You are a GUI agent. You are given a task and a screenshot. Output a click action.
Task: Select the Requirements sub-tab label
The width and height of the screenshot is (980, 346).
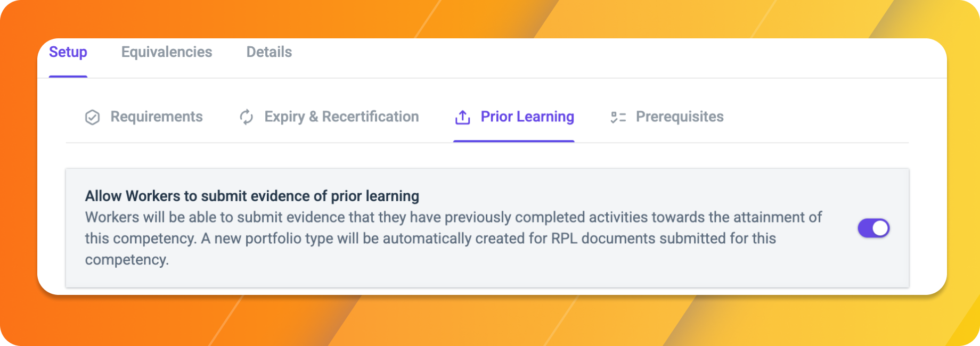click(x=157, y=117)
